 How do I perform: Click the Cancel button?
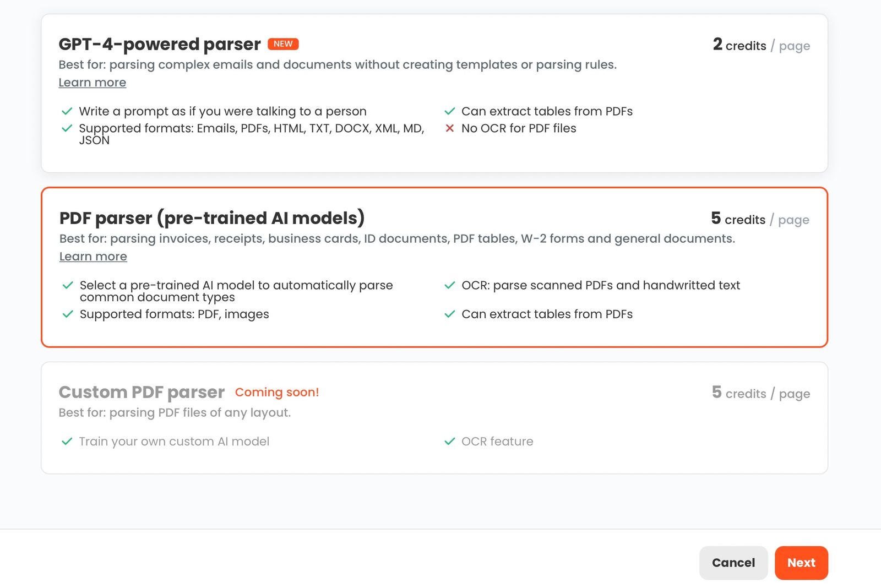pyautogui.click(x=733, y=563)
